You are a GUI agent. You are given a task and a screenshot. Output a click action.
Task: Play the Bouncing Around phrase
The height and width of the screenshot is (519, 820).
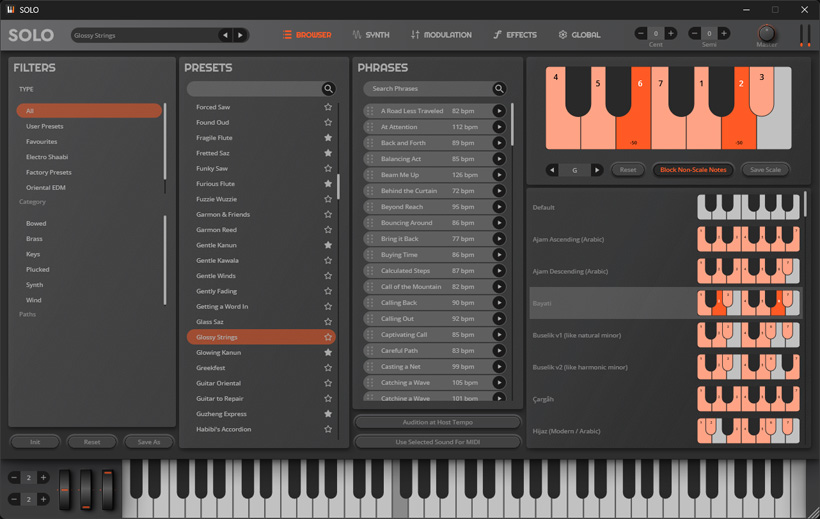tap(498, 223)
